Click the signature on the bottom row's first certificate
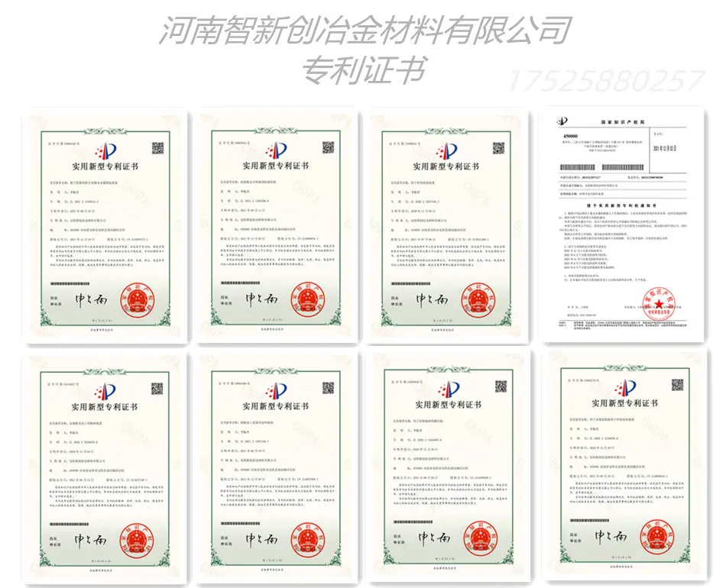The width and height of the screenshot is (726, 588). 91,540
